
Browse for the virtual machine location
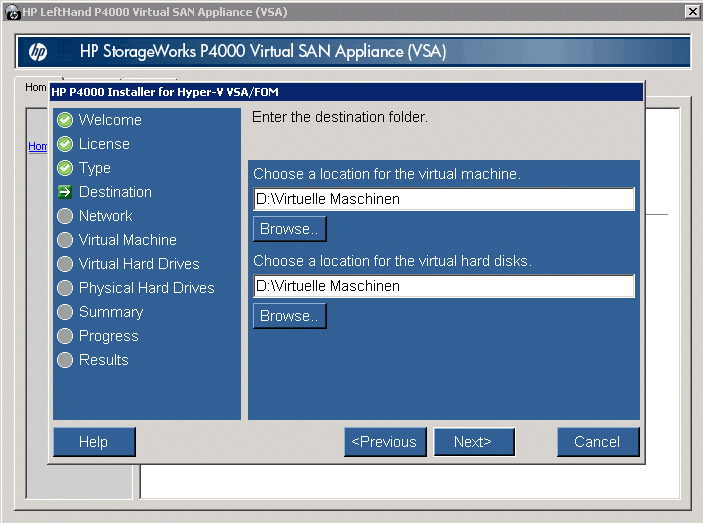[x=290, y=229]
